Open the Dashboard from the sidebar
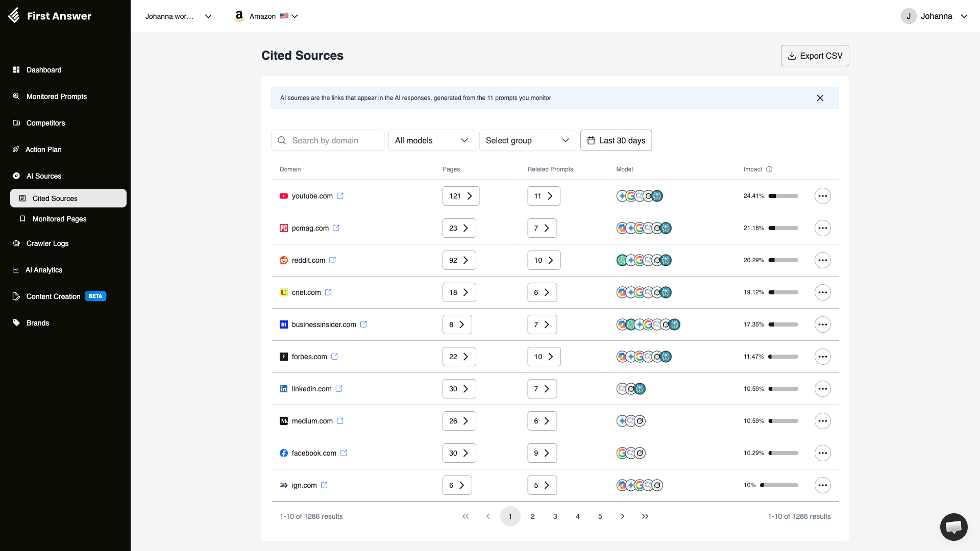 point(43,70)
